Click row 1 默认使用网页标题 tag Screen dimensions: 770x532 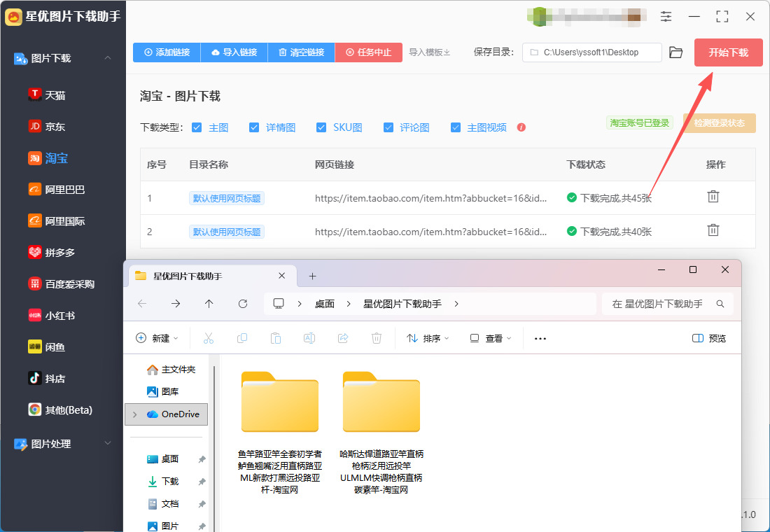click(x=227, y=198)
